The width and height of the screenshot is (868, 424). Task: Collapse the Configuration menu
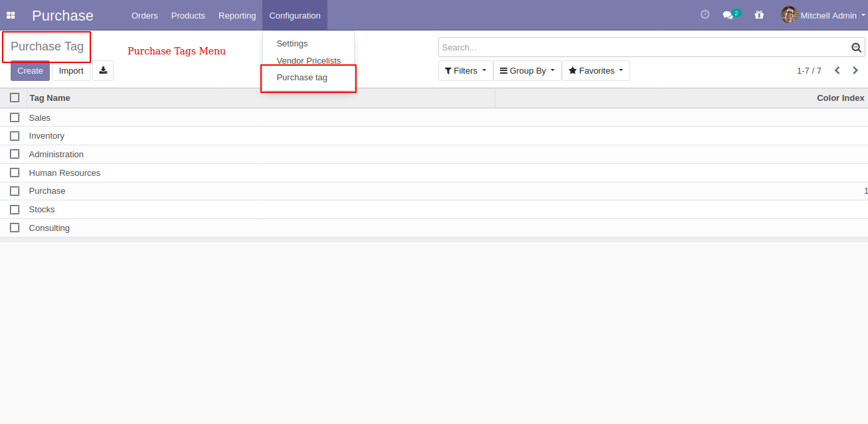(295, 15)
